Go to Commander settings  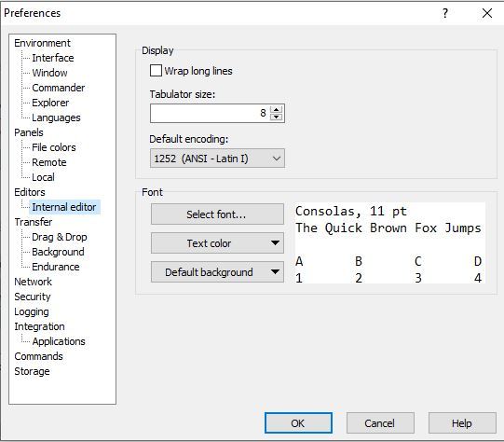59,88
